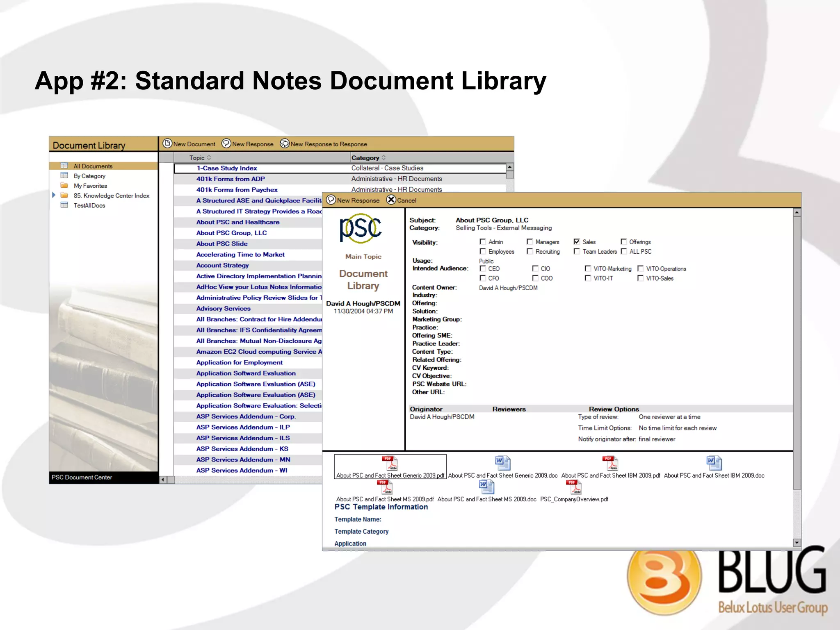
Task: Check the CIO intended audience checkbox
Action: (x=535, y=268)
